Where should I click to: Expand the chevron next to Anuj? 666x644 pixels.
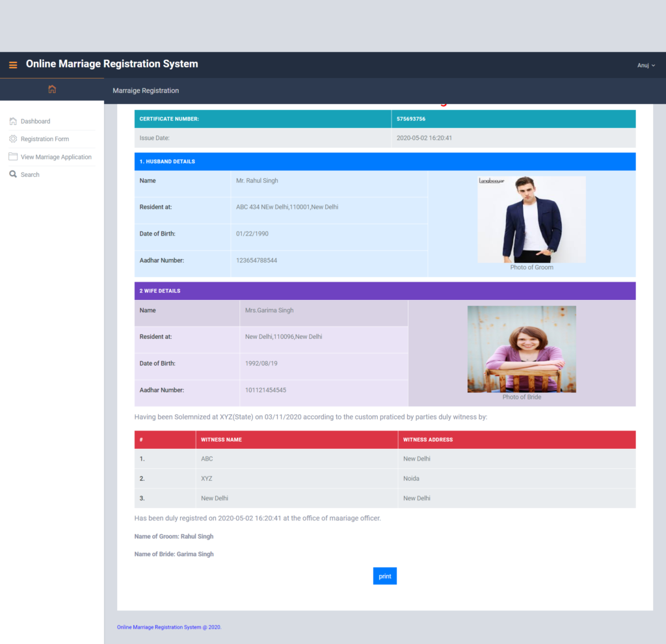(653, 65)
